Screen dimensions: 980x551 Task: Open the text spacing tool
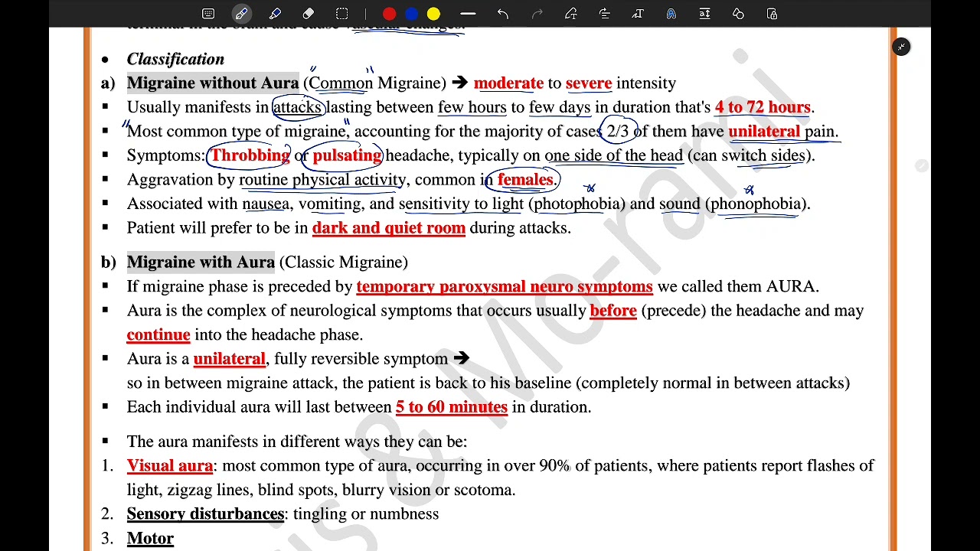pyautogui.click(x=704, y=14)
